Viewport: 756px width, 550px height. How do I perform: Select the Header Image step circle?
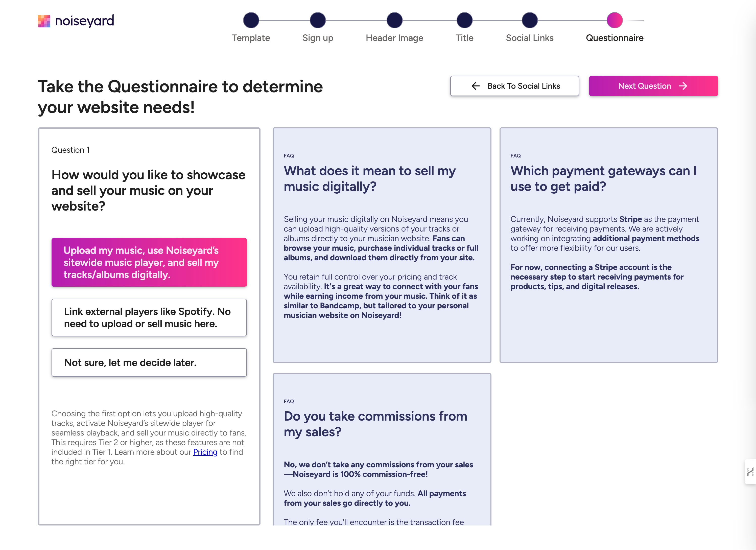394,20
